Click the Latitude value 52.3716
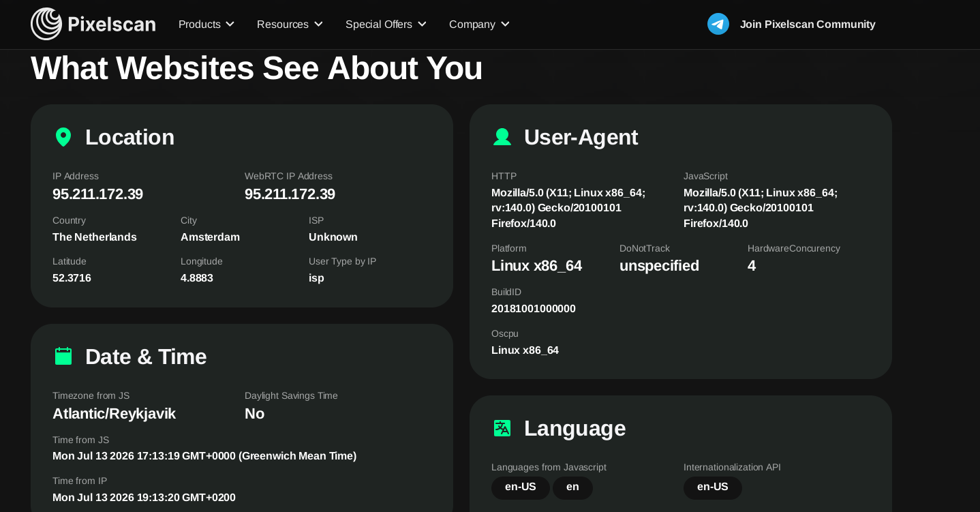 [x=72, y=278]
